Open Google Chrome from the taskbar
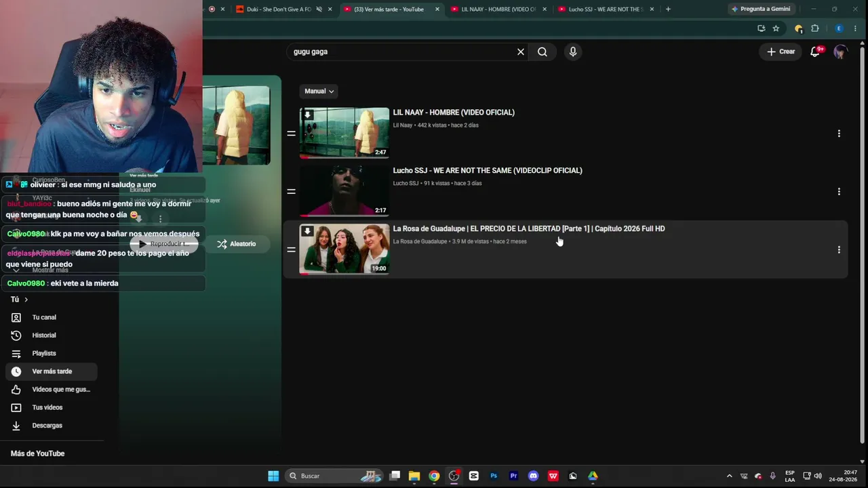The height and width of the screenshot is (488, 868). [x=434, y=476]
